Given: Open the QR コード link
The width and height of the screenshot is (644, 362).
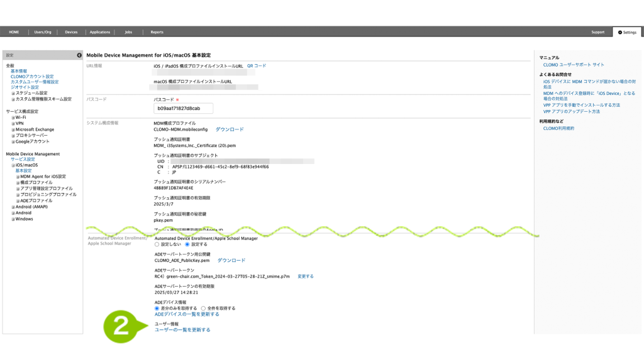Looking at the screenshot, I should pos(257,65).
